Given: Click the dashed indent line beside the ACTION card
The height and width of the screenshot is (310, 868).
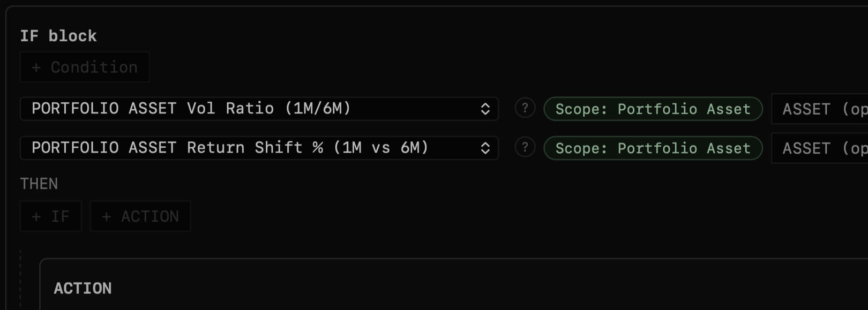Looking at the screenshot, I should [x=20, y=278].
